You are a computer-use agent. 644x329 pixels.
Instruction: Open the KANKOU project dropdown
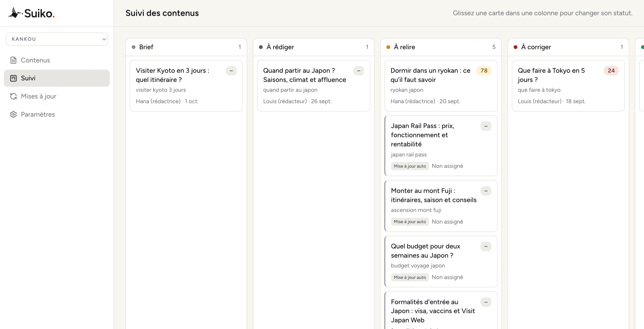pos(57,39)
